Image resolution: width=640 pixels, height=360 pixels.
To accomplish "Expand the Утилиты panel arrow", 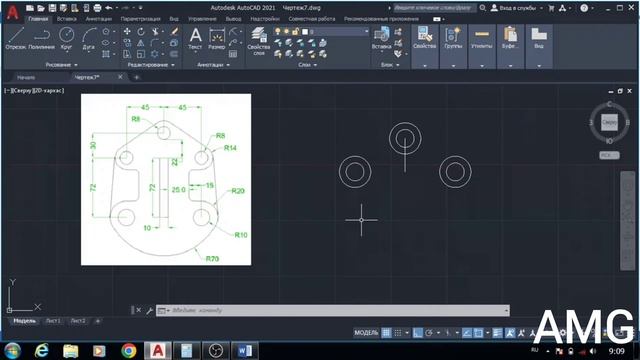I will coord(482,66).
